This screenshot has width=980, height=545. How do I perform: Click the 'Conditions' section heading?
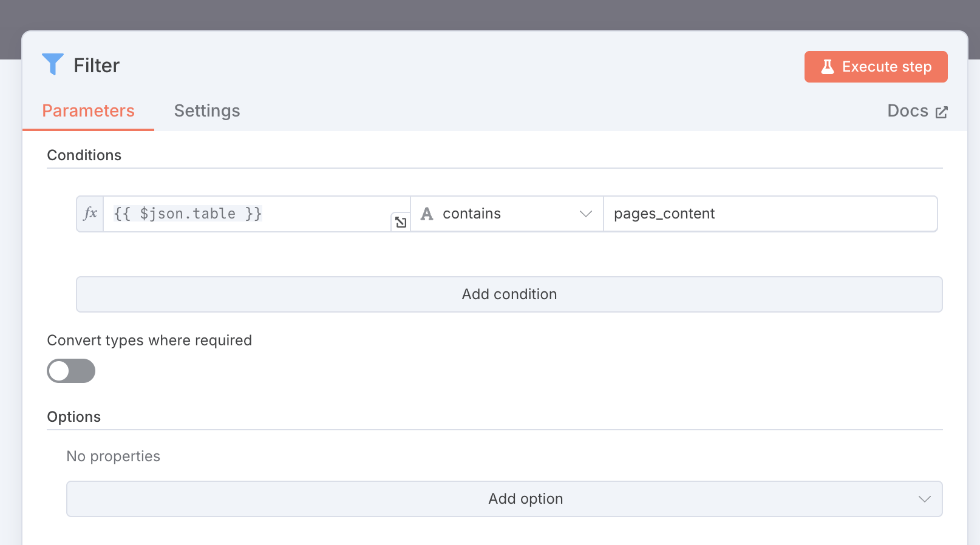(x=84, y=155)
